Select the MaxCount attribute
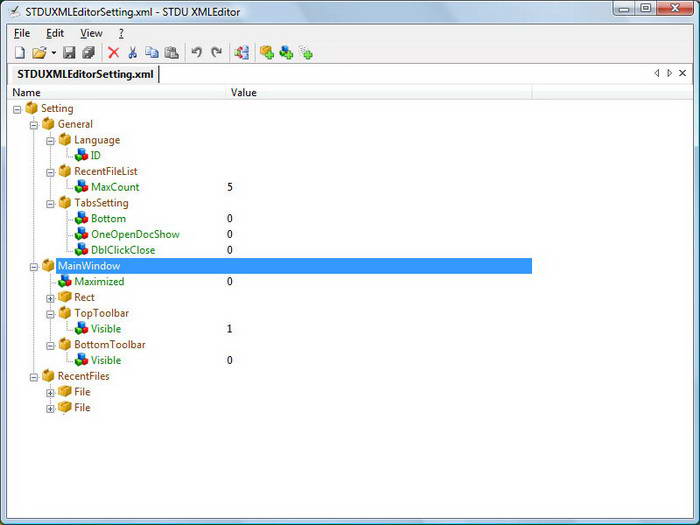The image size is (700, 525). (x=115, y=187)
